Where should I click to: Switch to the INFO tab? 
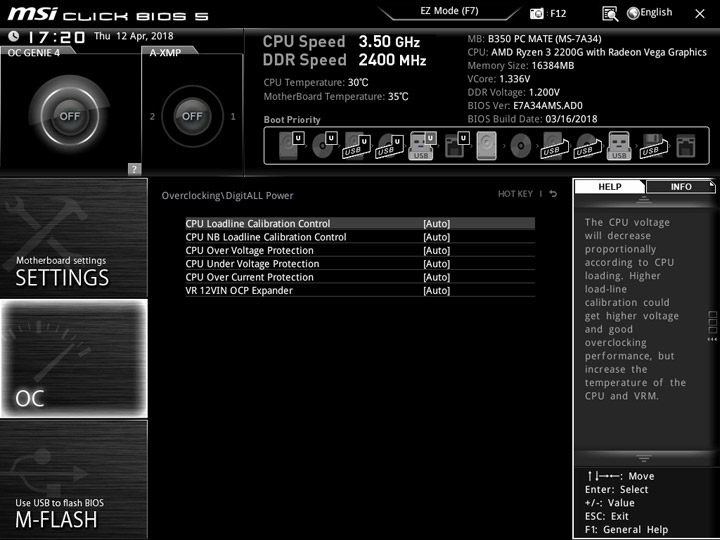681,186
